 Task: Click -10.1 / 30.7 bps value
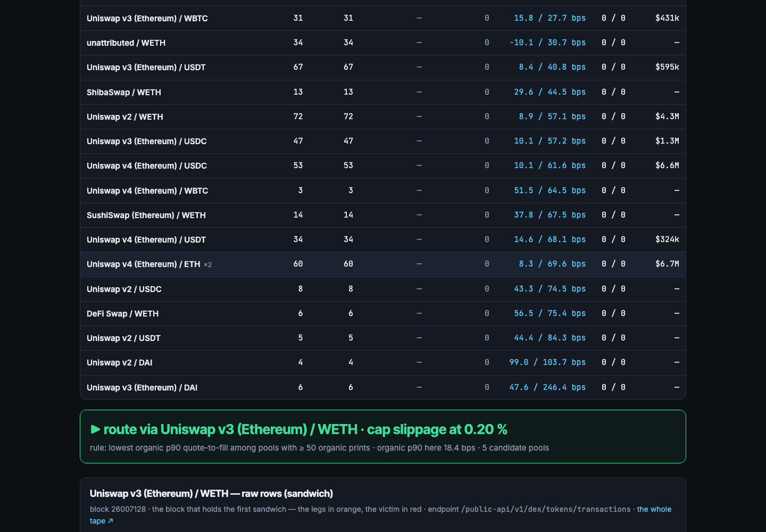click(x=547, y=43)
